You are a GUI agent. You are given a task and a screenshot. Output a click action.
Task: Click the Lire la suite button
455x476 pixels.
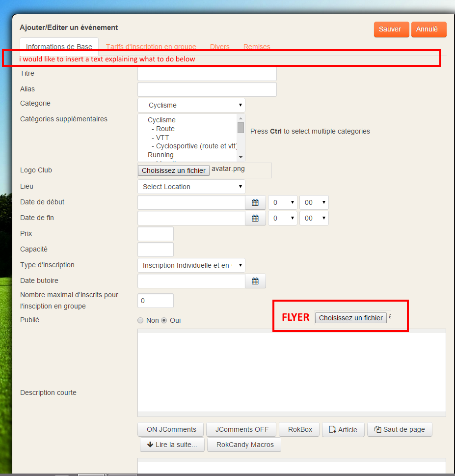(171, 445)
